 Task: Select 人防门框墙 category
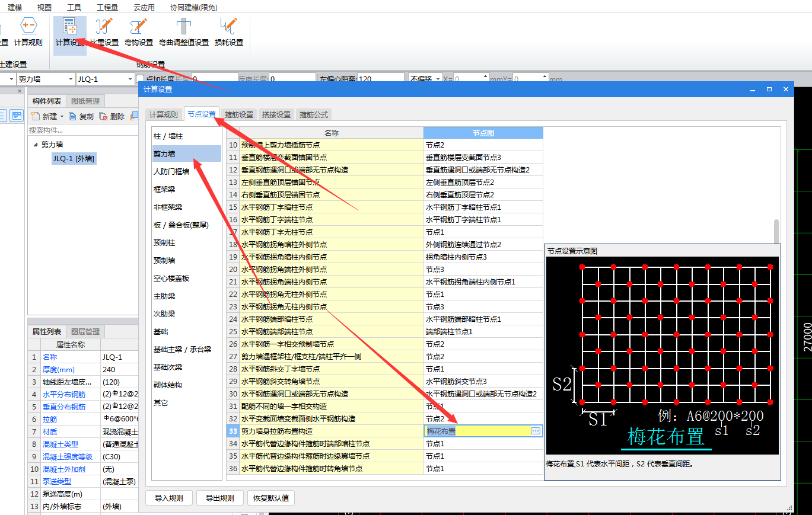[187, 171]
